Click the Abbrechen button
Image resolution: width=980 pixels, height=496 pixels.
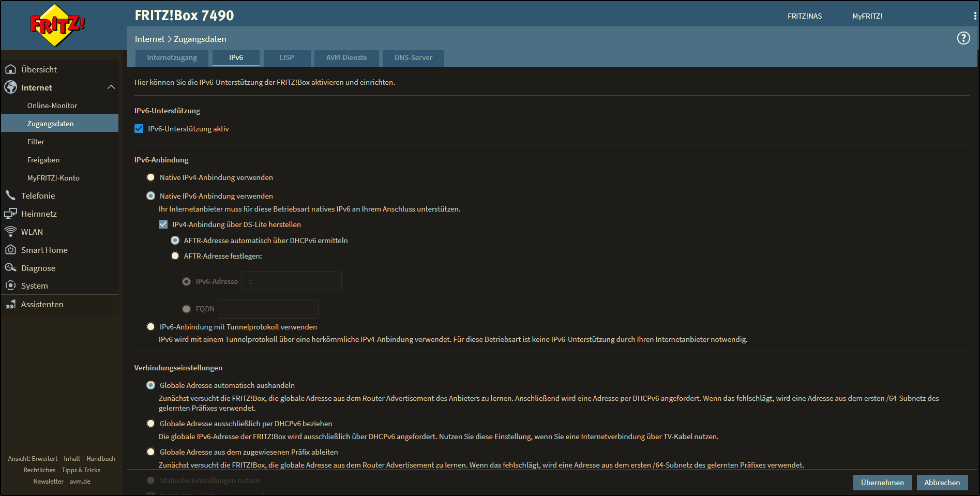942,483
